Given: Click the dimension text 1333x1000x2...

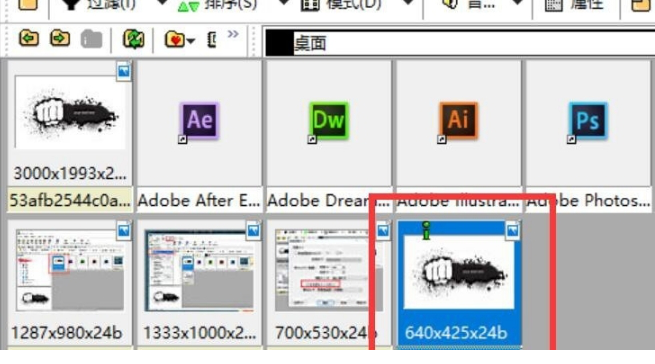Looking at the screenshot, I should click(199, 333).
